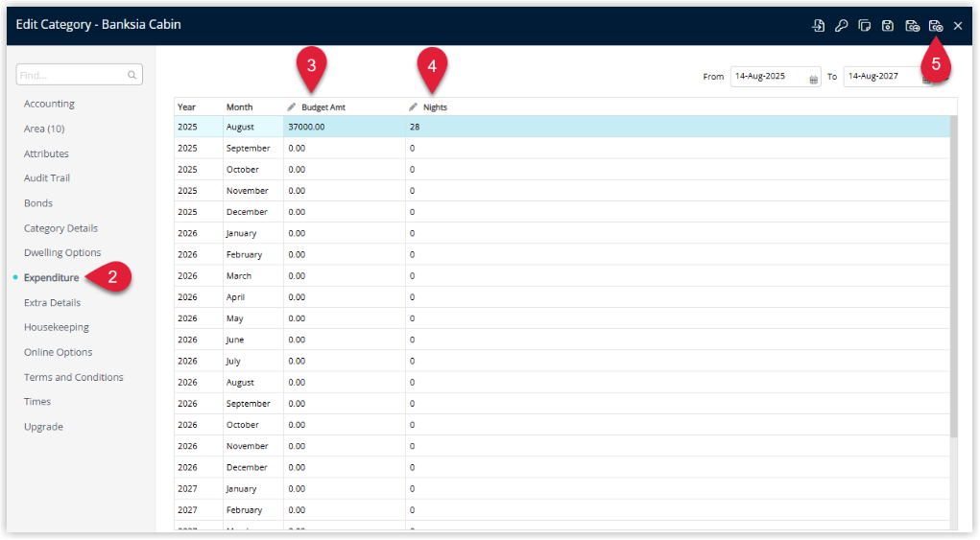The height and width of the screenshot is (540, 980).
Task: Click the Month column header
Action: [x=253, y=106]
